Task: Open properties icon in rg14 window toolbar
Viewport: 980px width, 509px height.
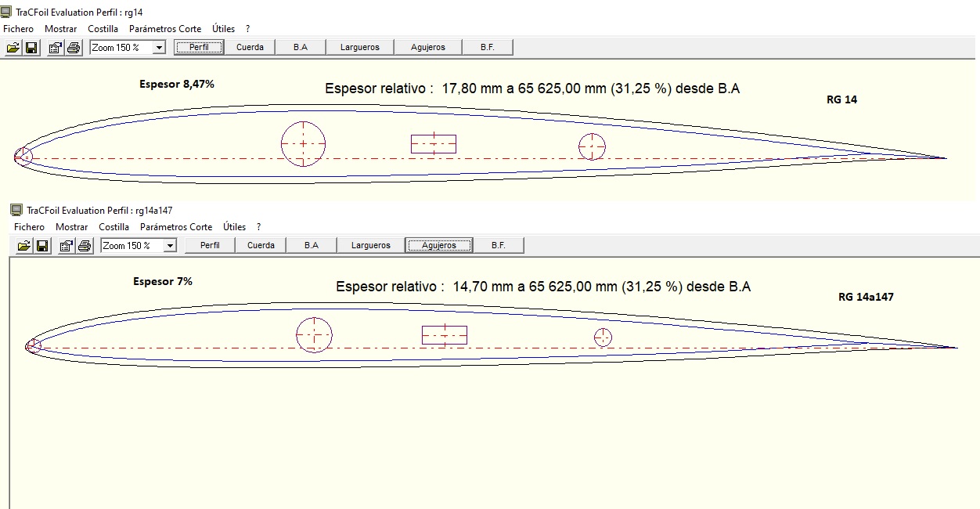Action: click(55, 48)
